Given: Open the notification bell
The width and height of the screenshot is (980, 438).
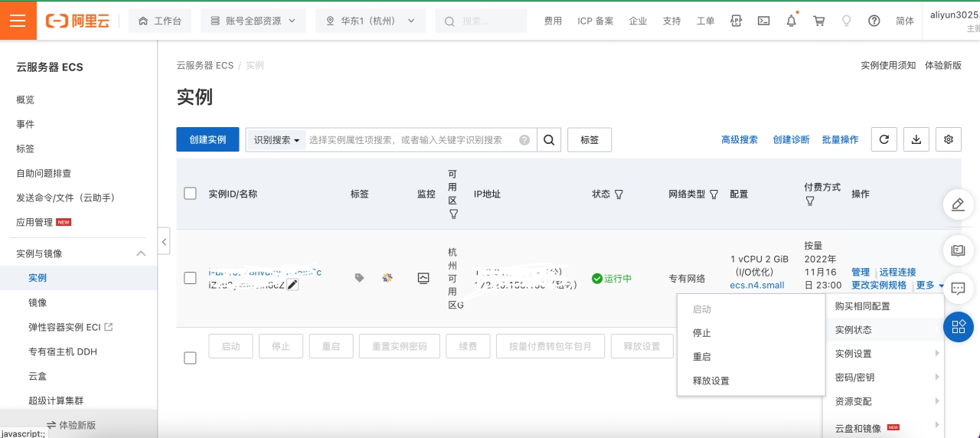Looking at the screenshot, I should coord(791,21).
